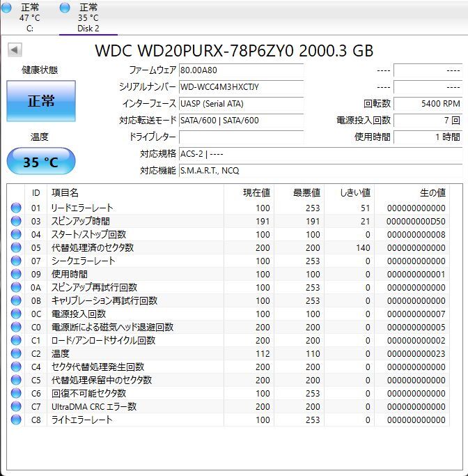Click the standard field ACS-2
This screenshot has height=476, width=468.
tap(321, 154)
